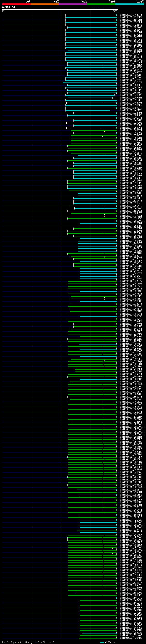Screen dimensions: 146x644
Task: Select hit label UniRef100_B3TLZ7
Action: pyautogui.click(x=131, y=82)
